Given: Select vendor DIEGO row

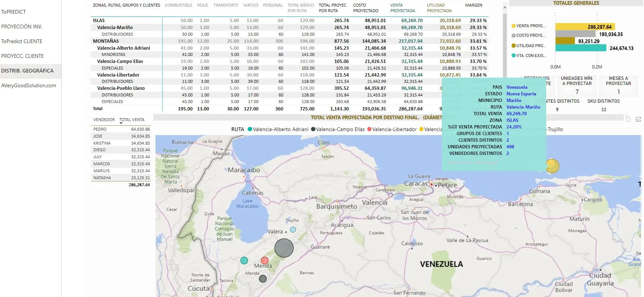Looking at the screenshot, I should click(121, 150).
